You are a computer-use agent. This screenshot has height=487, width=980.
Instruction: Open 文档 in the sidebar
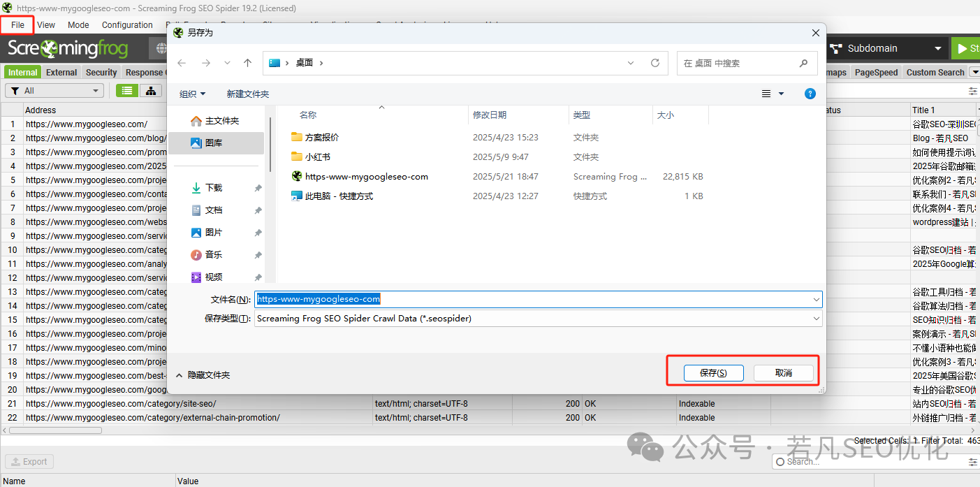(x=214, y=210)
